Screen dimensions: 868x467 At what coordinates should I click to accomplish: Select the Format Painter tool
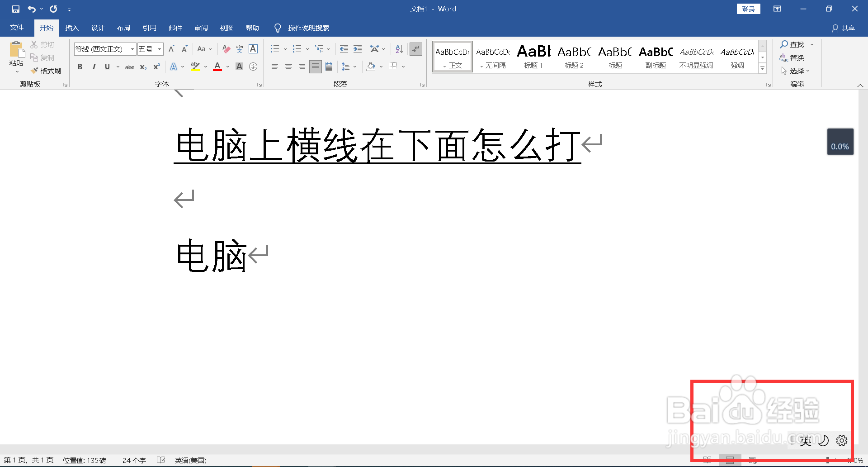click(x=46, y=71)
